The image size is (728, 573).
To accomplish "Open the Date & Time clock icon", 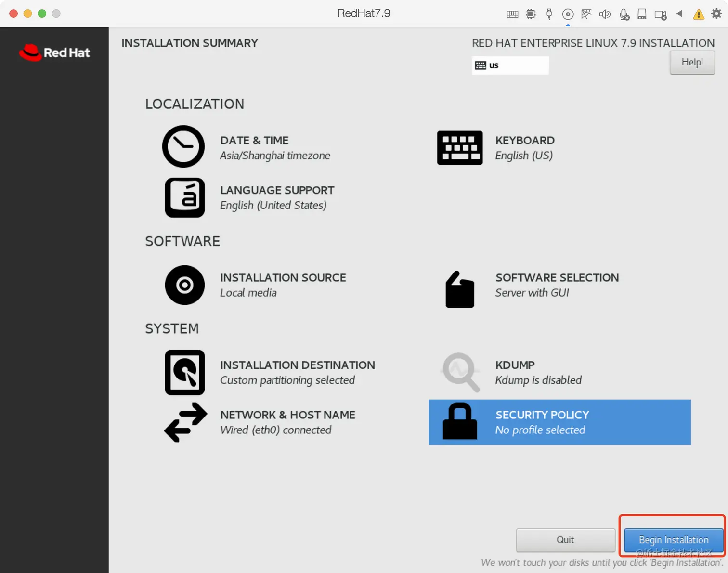I will click(x=183, y=146).
